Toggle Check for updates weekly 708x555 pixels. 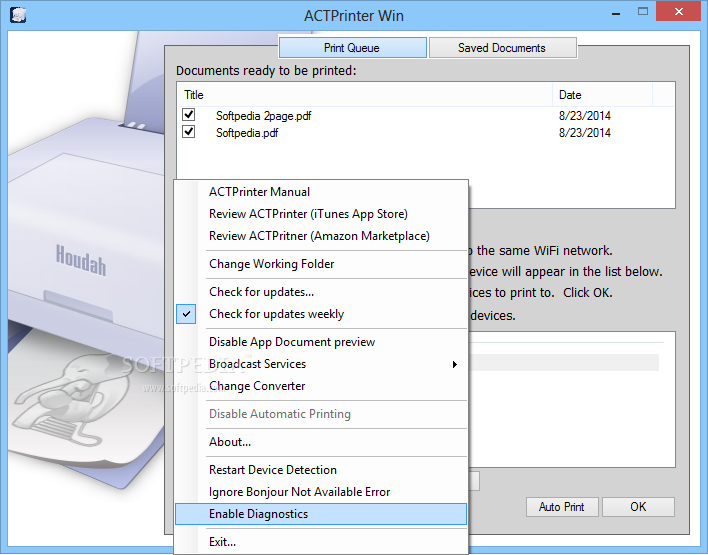click(321, 314)
